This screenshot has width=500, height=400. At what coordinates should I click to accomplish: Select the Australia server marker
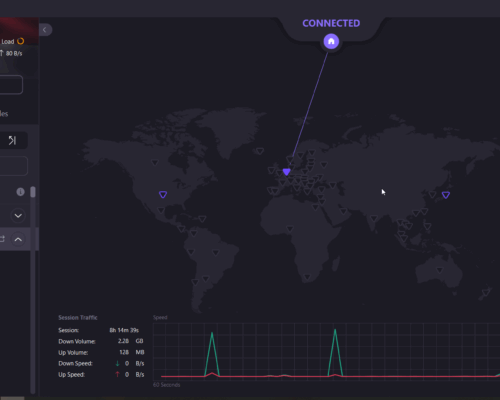pos(440,270)
